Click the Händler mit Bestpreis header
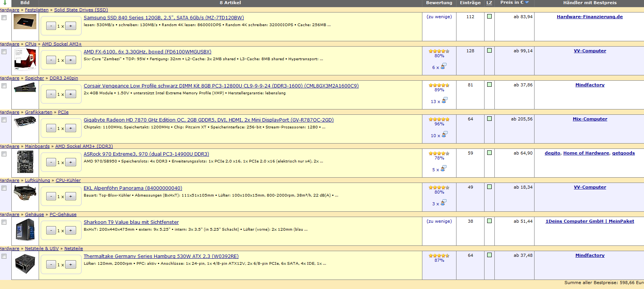The height and width of the screenshot is (289, 644). [590, 3]
